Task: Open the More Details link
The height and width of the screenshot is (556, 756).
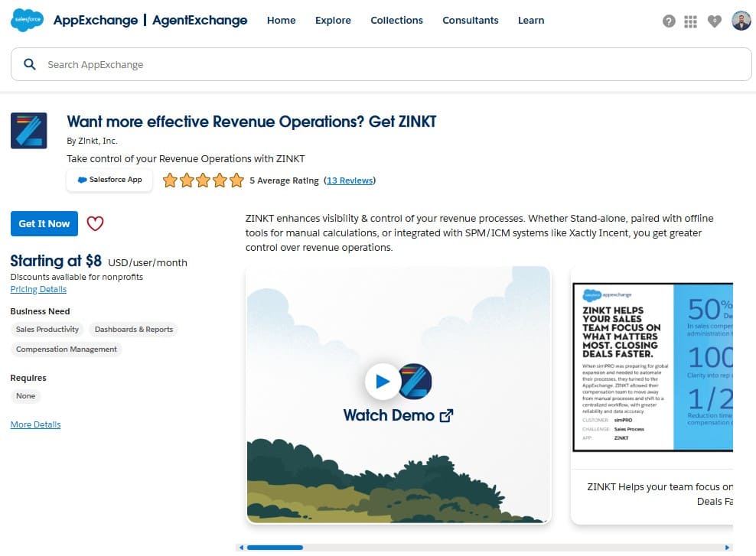Action: click(x=36, y=424)
